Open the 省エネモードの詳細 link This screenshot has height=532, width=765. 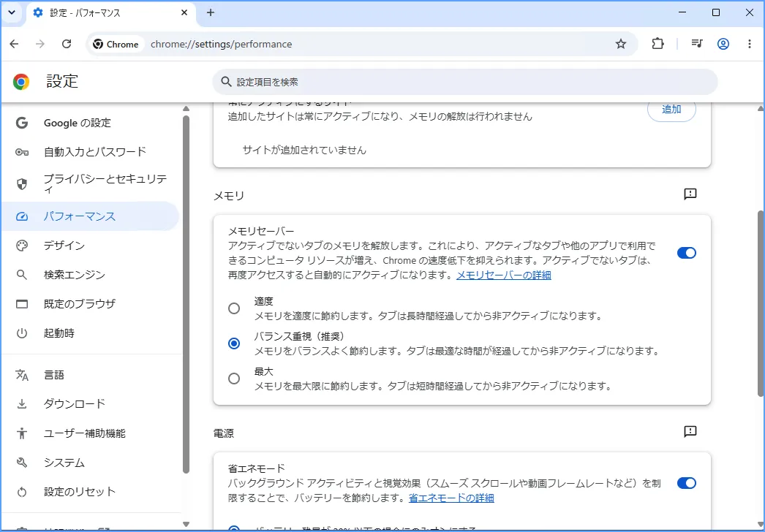[451, 498]
